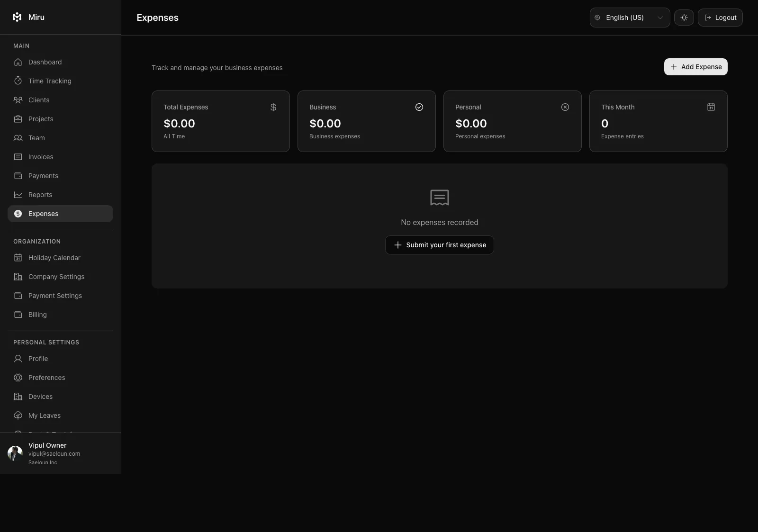
Task: Click the Invoices document icon
Action: 18,157
